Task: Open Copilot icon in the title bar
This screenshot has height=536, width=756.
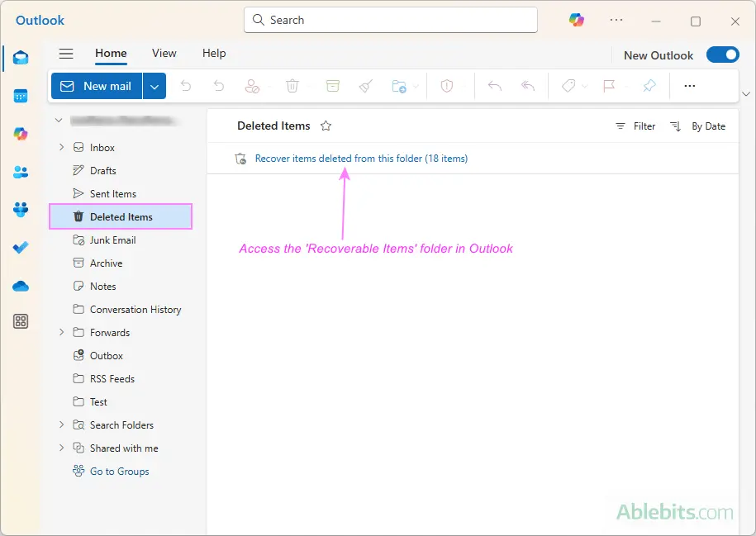Action: tap(576, 20)
